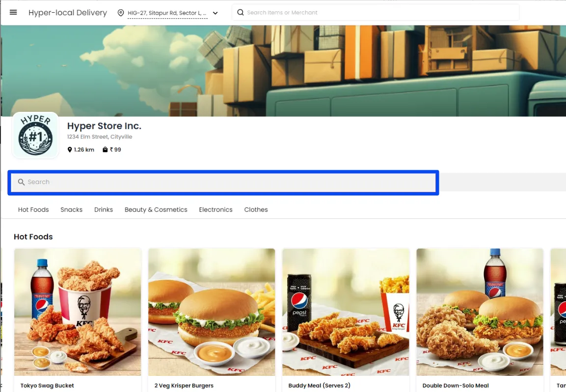Click the bag icon beside ₹ 99

(105, 150)
